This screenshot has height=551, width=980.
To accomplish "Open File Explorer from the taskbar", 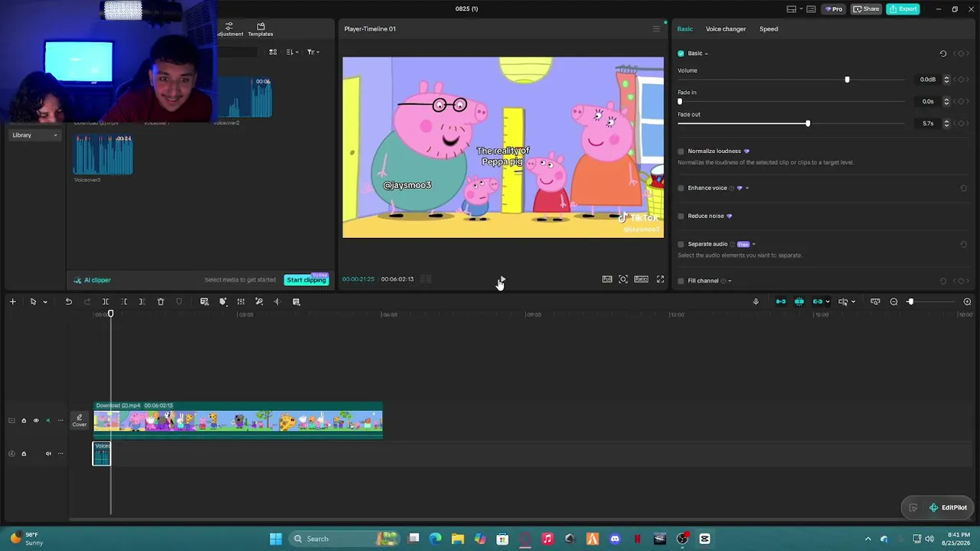I will [x=458, y=539].
